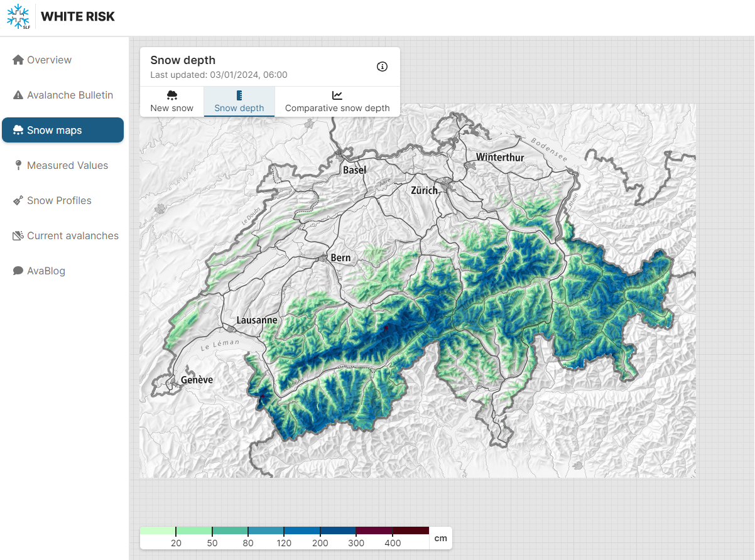Open the Measured Values menu entry
The height and width of the screenshot is (560, 755).
[67, 166]
